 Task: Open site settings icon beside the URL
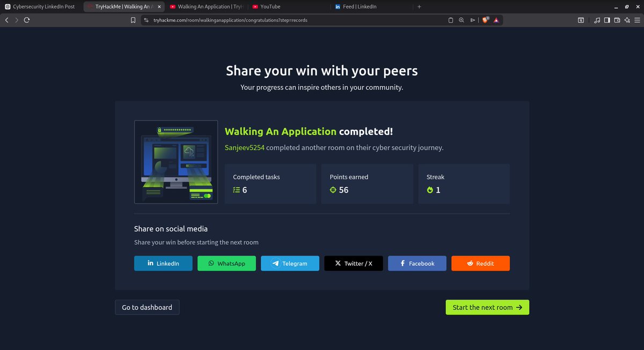[146, 20]
